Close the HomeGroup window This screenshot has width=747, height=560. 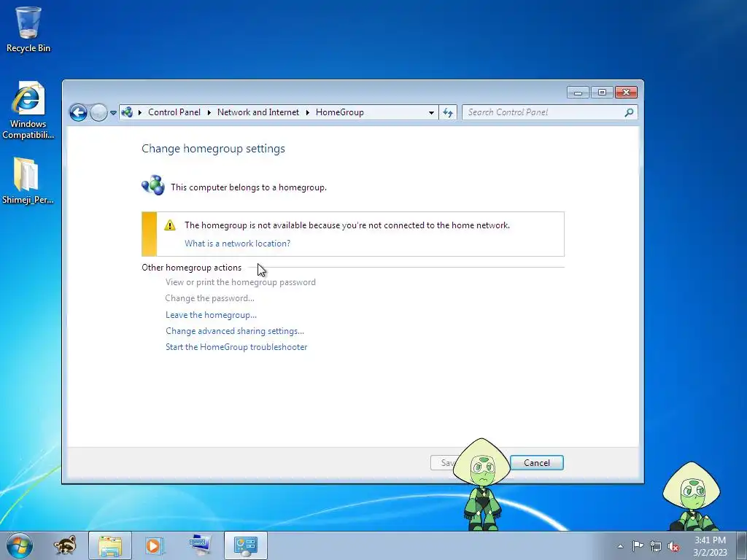pos(626,93)
